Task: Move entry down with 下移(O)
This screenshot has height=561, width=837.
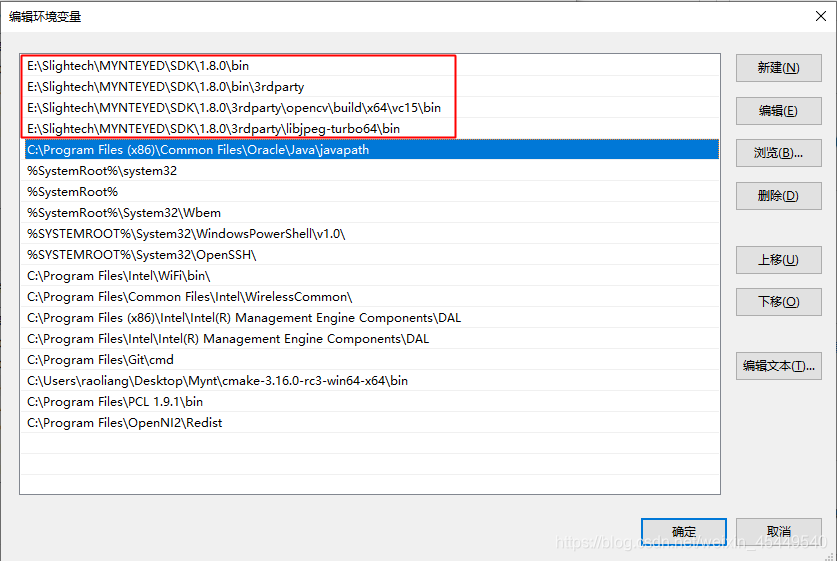Action: [778, 302]
